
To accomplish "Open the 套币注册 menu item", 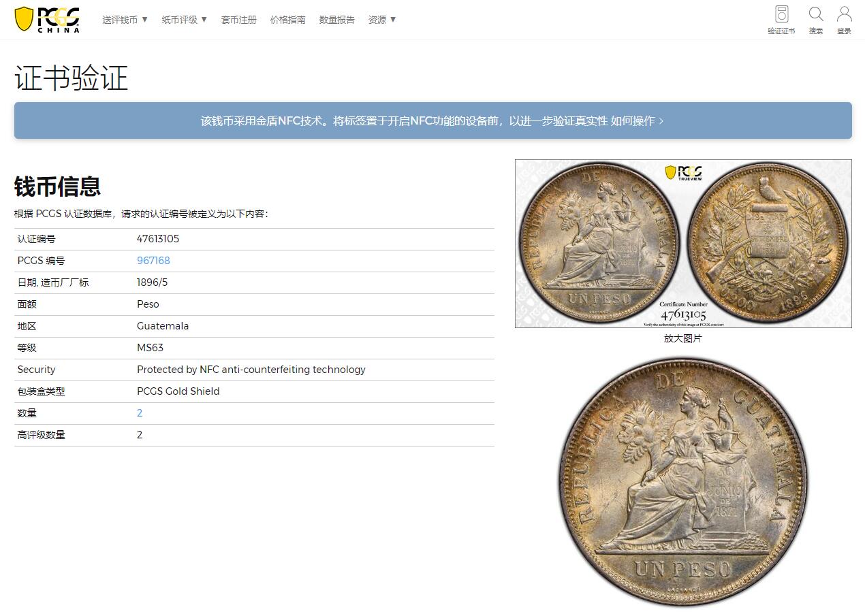I will pos(238,20).
